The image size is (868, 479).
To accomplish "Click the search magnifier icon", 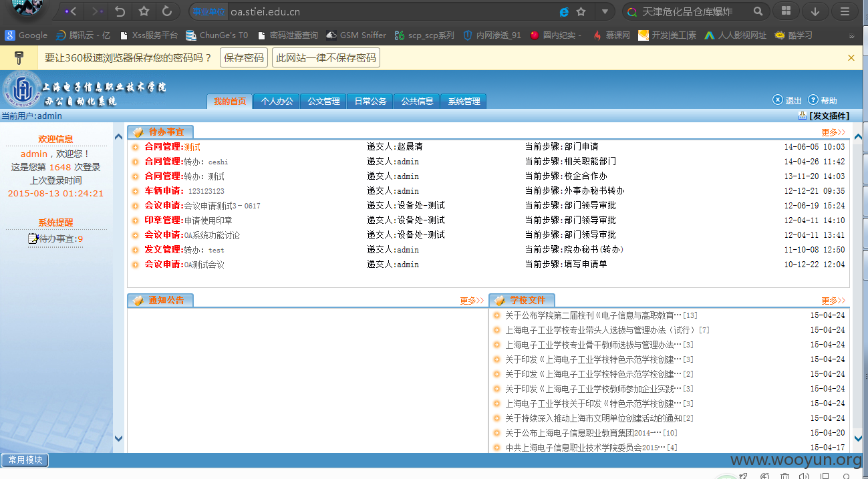I will [x=758, y=11].
